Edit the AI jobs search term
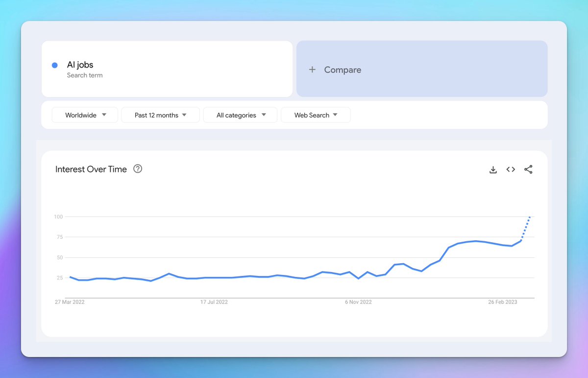The height and width of the screenshot is (378, 588). click(167, 69)
